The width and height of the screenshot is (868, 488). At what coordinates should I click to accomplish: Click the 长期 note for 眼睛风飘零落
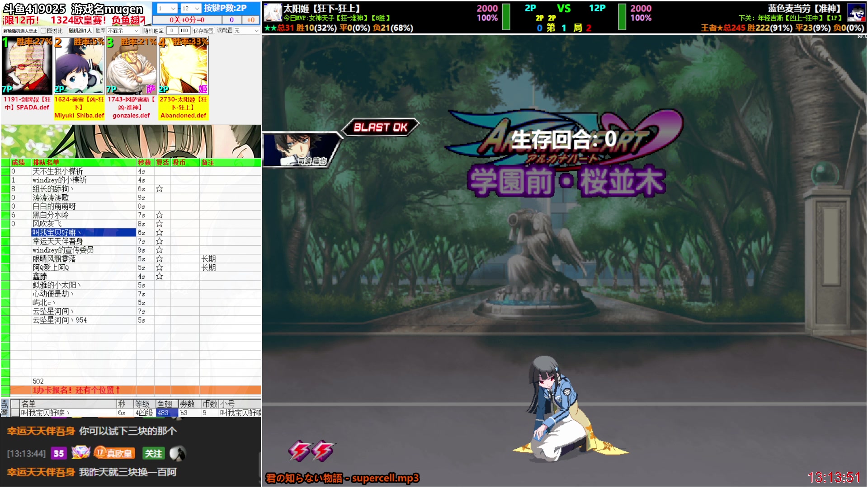click(x=208, y=259)
